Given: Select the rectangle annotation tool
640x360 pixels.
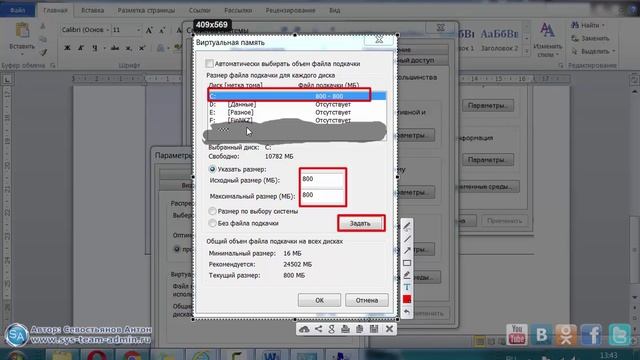Looking at the screenshot, I should (x=407, y=263).
